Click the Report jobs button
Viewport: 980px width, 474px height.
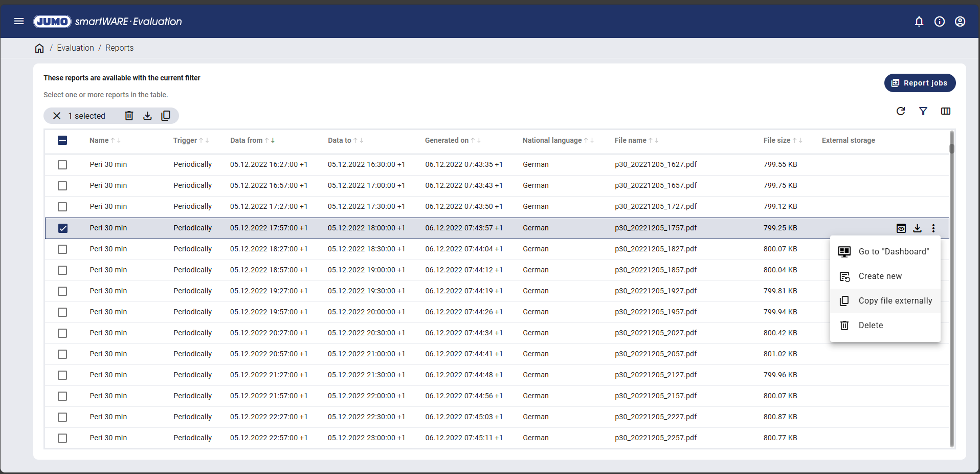pos(919,83)
